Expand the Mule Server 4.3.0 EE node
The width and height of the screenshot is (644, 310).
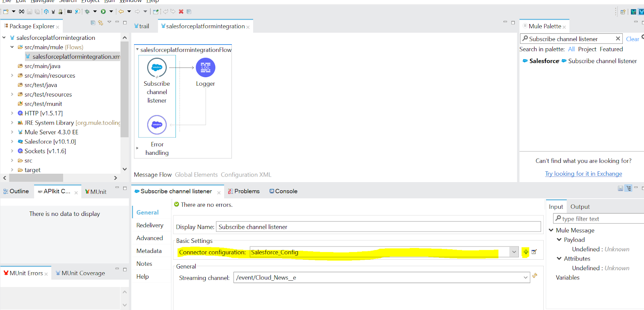pos(12,132)
